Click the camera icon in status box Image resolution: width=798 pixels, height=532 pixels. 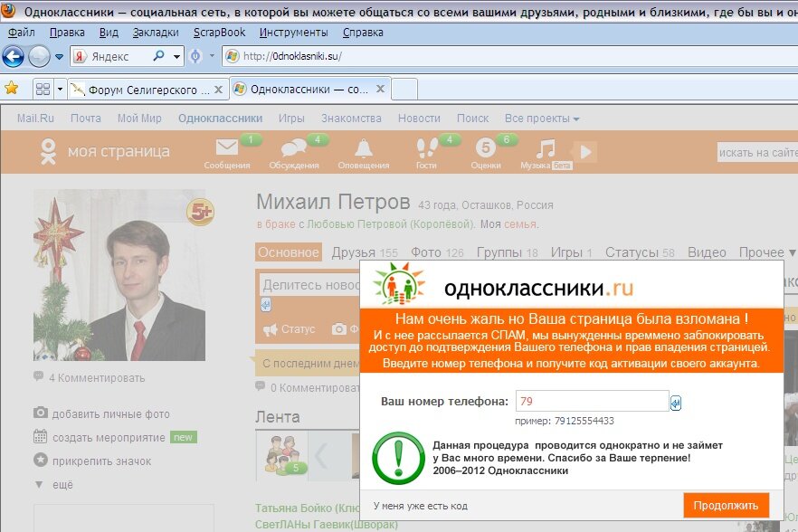click(339, 328)
